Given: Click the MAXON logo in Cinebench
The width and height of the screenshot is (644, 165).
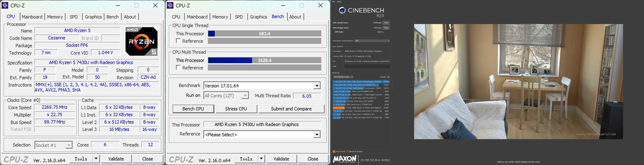Looking at the screenshot, I should (344, 159).
